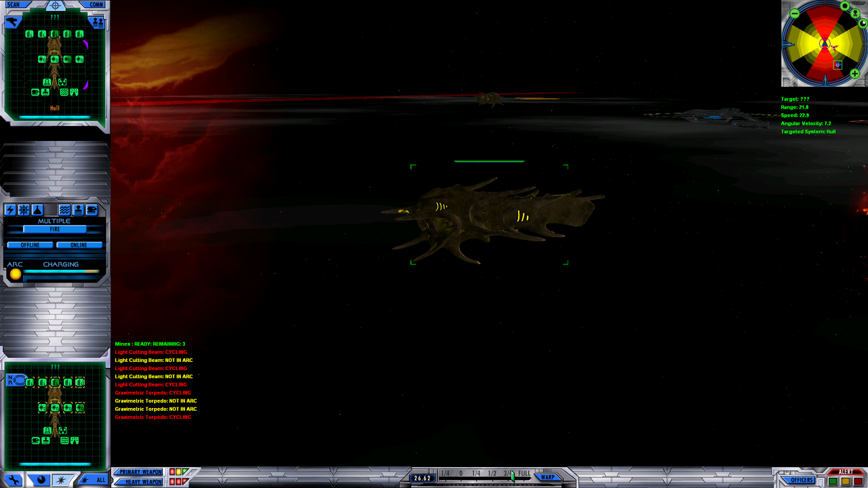Set throttle to 1/2 impulse

click(x=492, y=473)
